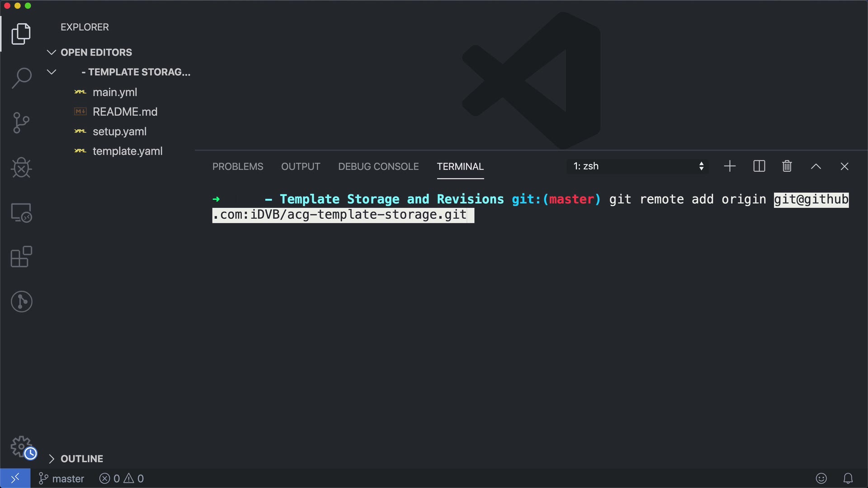Split the terminal pane
The height and width of the screenshot is (488, 868).
tap(759, 166)
